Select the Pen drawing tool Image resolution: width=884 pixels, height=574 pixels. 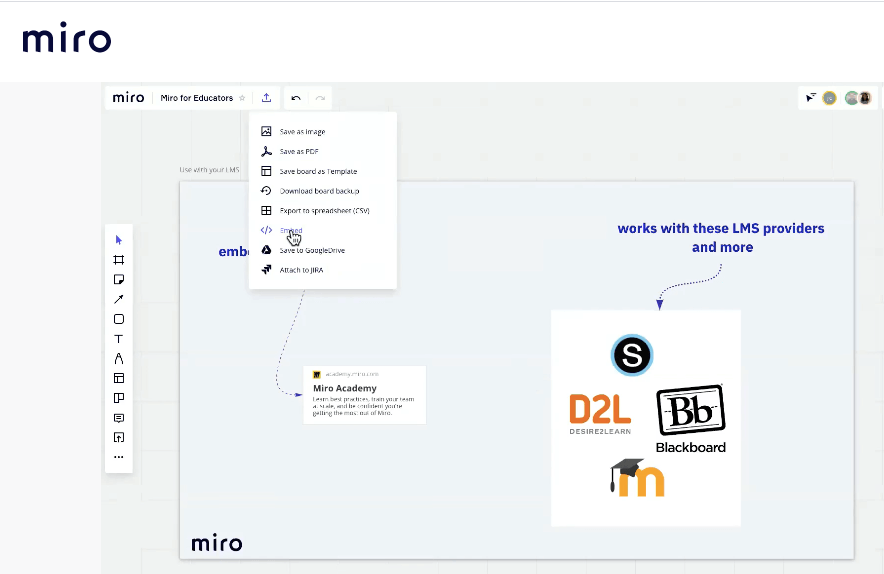point(118,359)
